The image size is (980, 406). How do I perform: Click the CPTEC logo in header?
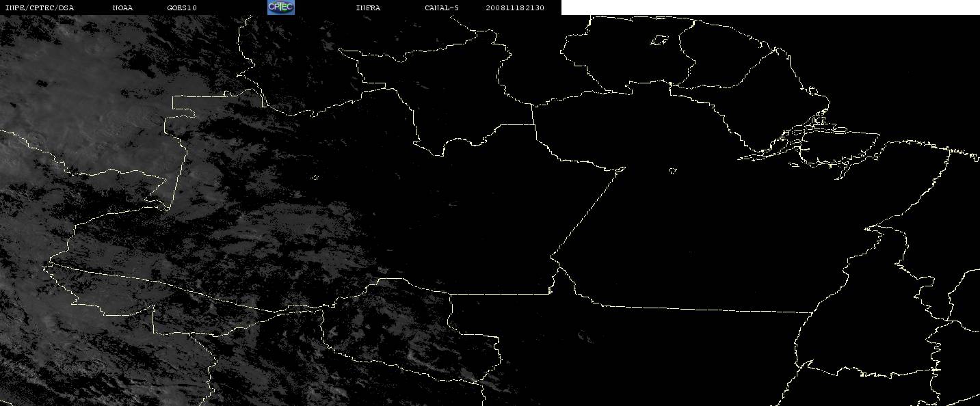coord(280,8)
